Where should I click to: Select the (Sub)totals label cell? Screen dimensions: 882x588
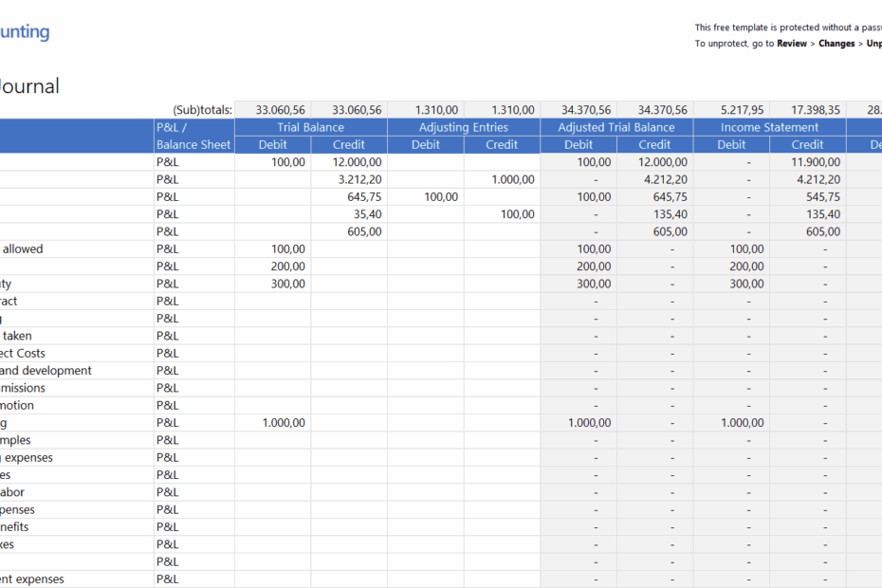point(204,109)
